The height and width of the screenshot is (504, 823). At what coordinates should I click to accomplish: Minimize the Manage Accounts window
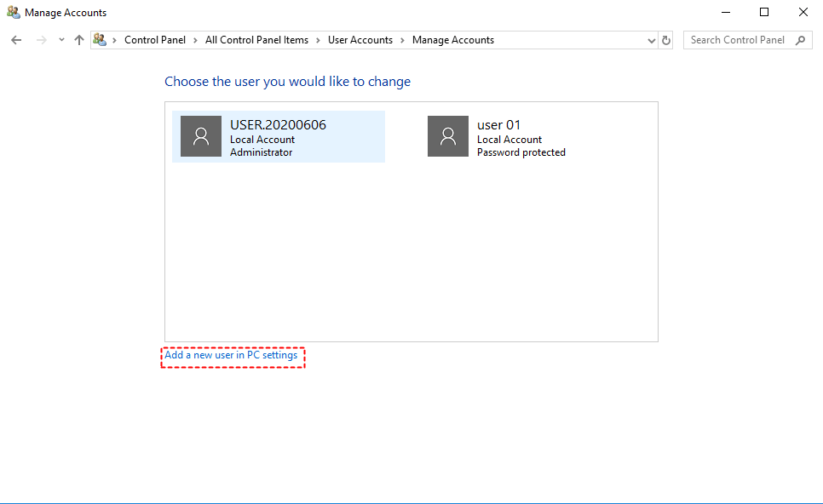tap(726, 12)
